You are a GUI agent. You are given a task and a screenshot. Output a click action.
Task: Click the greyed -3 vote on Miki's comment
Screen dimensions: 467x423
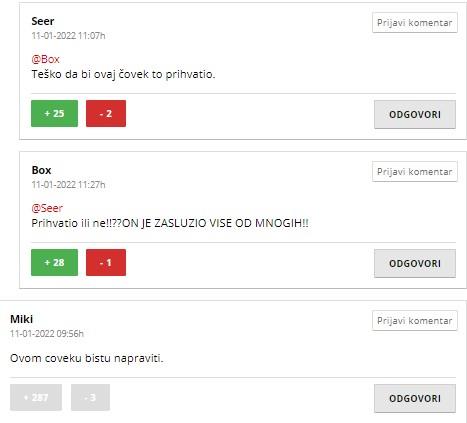click(x=90, y=397)
